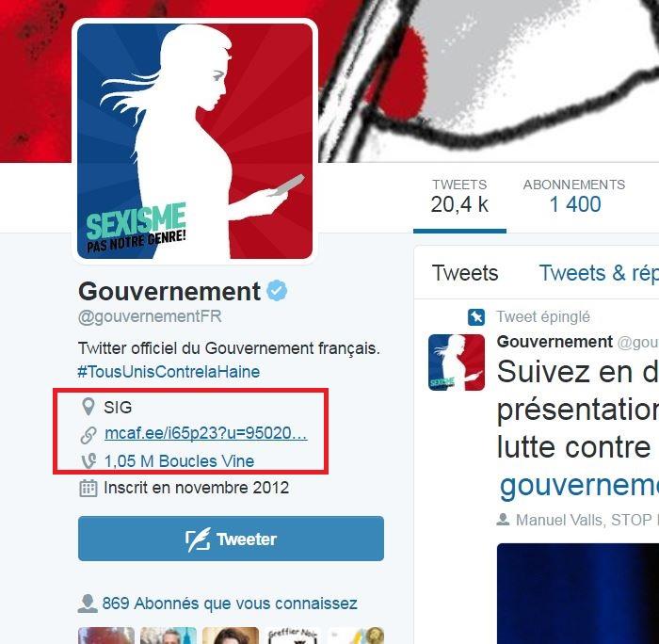Click the blue verified badge next to Gouvernement
The image size is (659, 644).
click(x=277, y=291)
